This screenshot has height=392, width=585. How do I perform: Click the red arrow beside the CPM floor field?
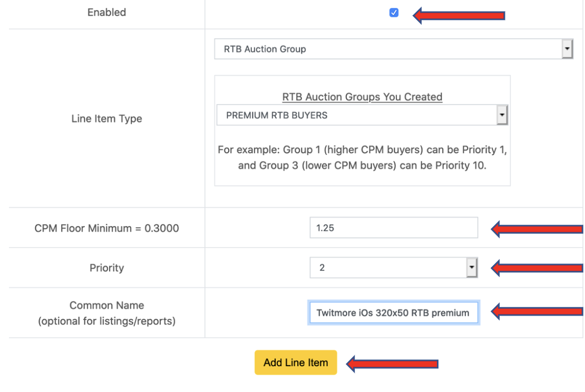click(x=537, y=229)
